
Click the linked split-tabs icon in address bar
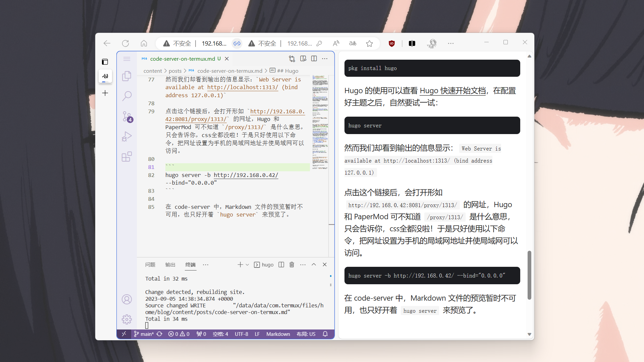(x=237, y=43)
